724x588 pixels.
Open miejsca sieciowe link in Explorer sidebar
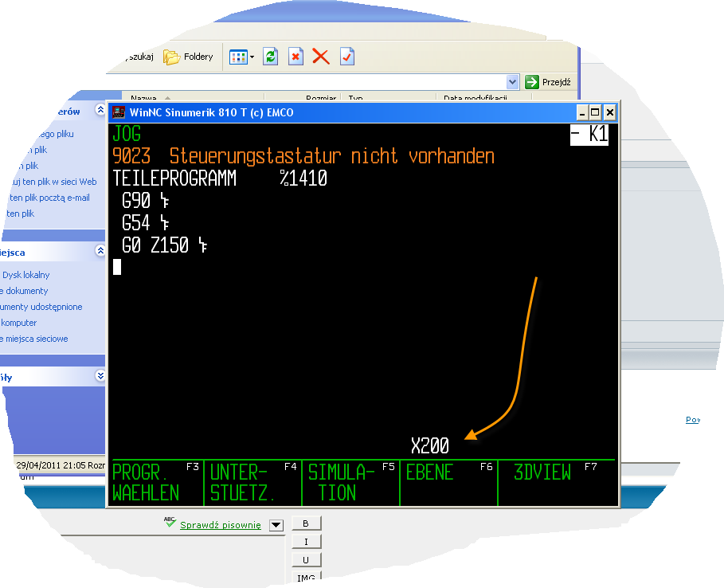click(x=34, y=339)
